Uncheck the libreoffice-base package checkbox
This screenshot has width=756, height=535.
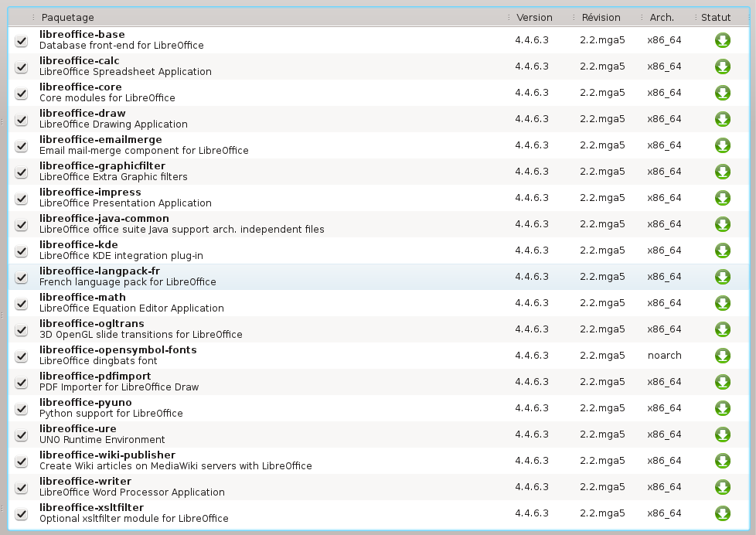pyautogui.click(x=21, y=40)
